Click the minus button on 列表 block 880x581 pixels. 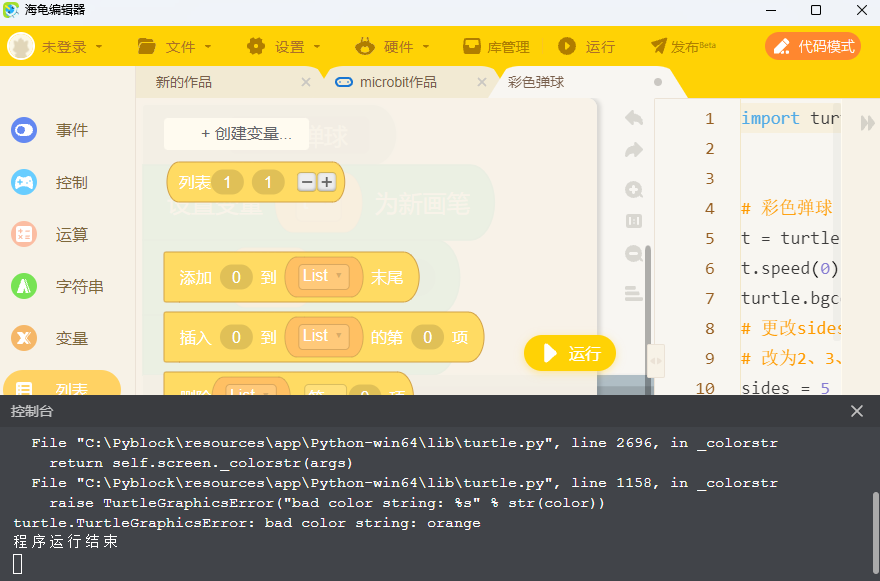coord(306,182)
